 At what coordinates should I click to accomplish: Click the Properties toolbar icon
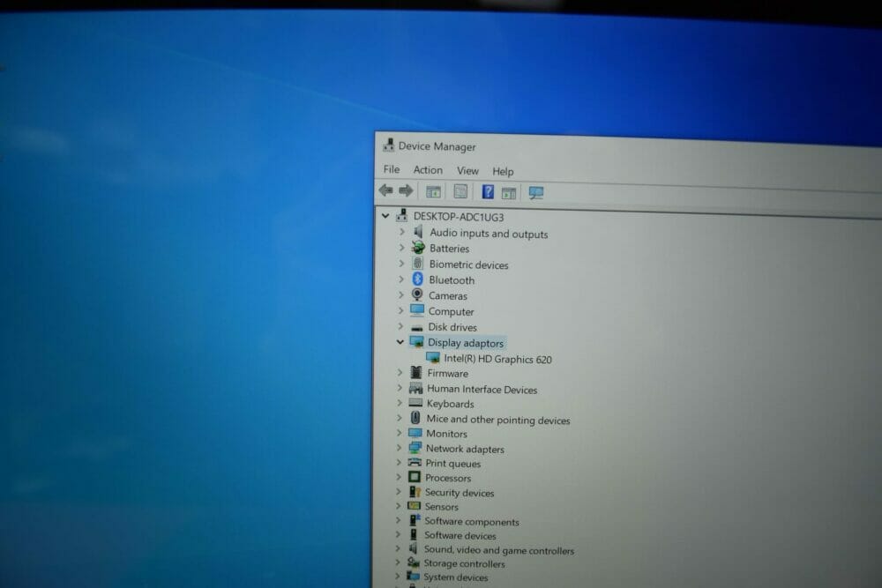(x=460, y=191)
